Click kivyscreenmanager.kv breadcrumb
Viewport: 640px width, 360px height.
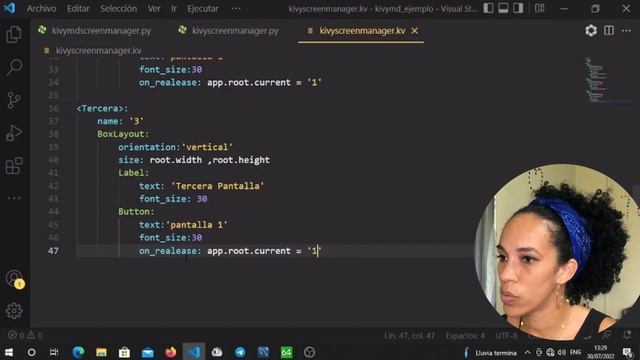[x=98, y=51]
